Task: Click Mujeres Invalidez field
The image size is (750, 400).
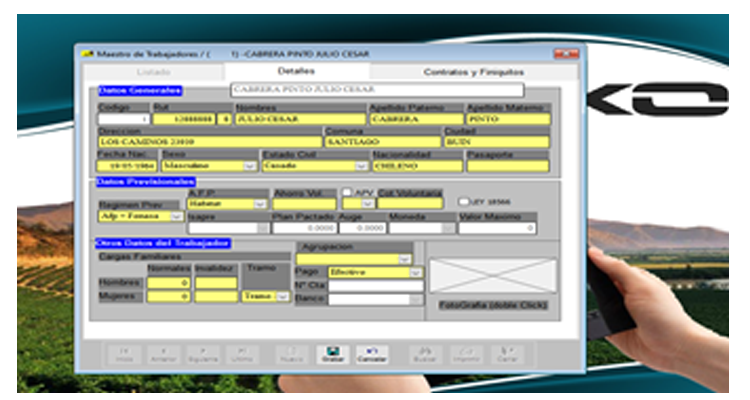Action: pos(216,297)
